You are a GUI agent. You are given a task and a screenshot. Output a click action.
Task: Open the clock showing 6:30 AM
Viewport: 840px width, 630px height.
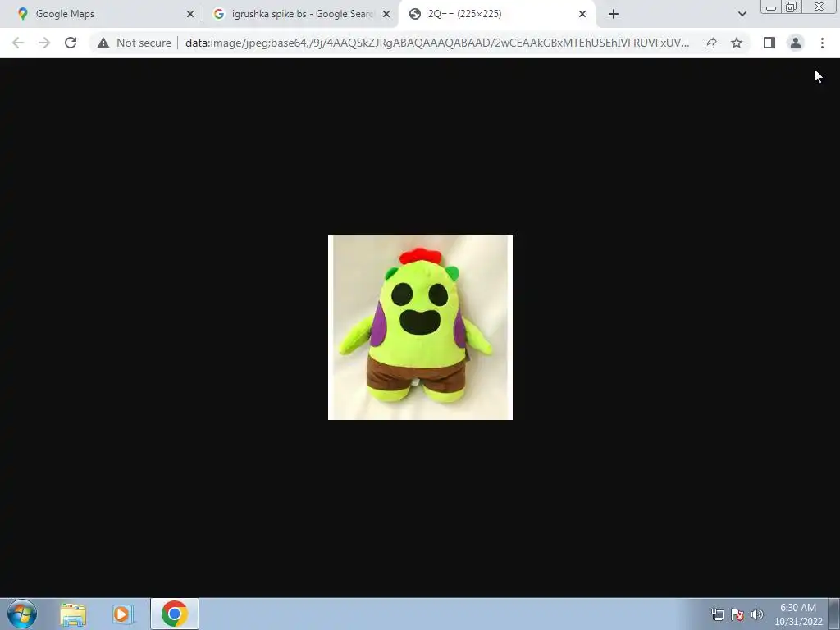coord(798,614)
